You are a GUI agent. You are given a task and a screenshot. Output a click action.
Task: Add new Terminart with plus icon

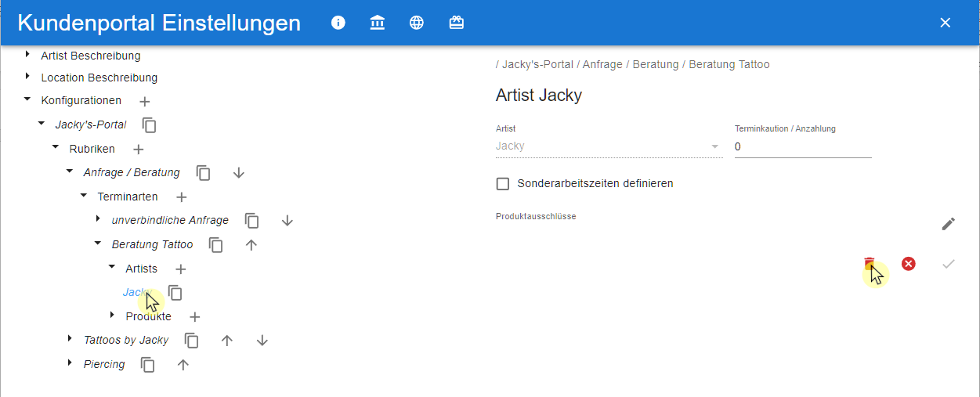pos(181,197)
